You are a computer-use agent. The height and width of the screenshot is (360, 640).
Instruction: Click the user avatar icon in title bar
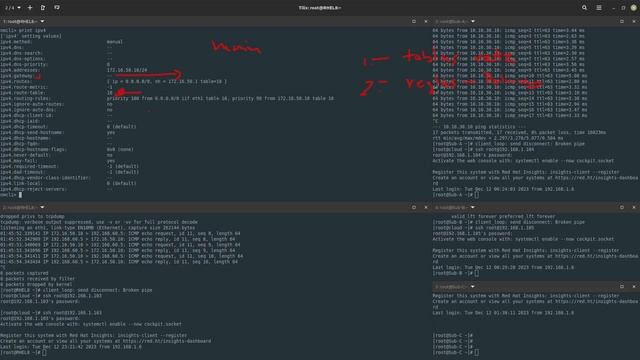click(x=633, y=8)
